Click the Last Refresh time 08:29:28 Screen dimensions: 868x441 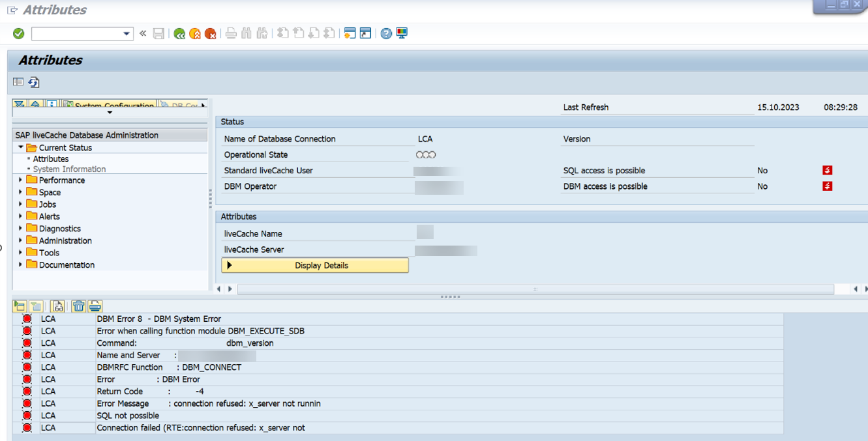point(841,107)
